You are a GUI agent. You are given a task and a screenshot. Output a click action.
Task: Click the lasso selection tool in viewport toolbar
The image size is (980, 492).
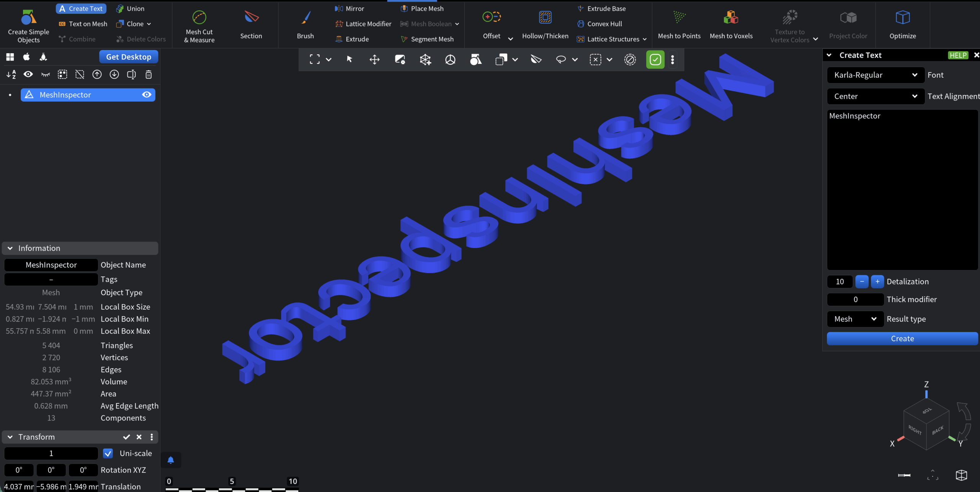coord(560,59)
